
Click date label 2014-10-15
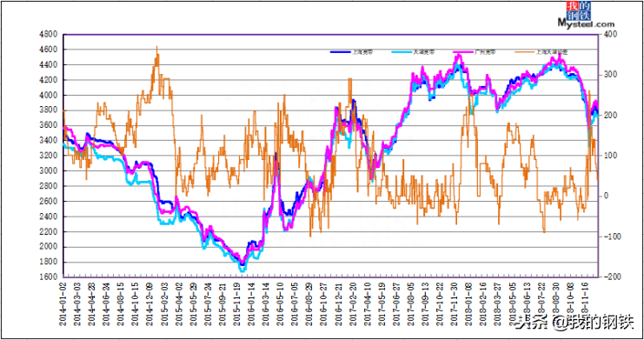pos(136,303)
